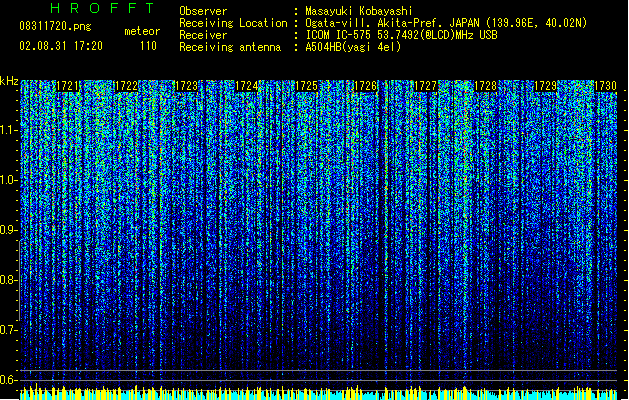This screenshot has width=629, height=400.
Task: Click the HROFFT title text
Action: [103, 8]
